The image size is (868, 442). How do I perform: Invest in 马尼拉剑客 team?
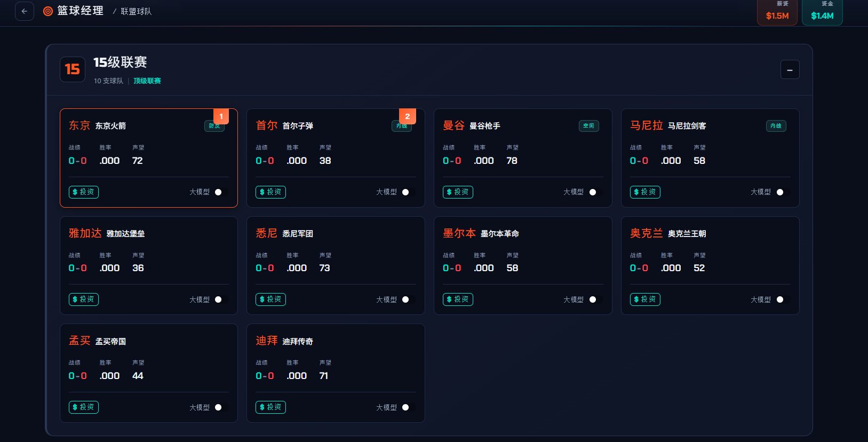645,192
